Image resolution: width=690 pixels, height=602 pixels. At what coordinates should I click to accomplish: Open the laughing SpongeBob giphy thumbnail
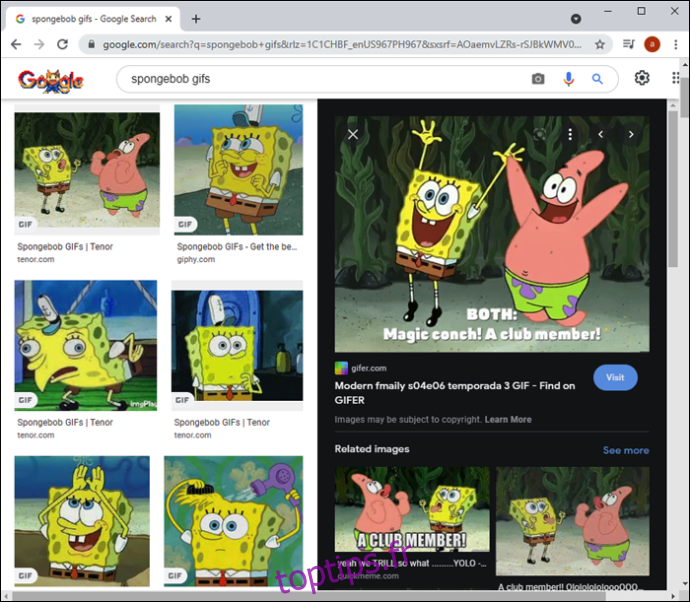click(239, 169)
